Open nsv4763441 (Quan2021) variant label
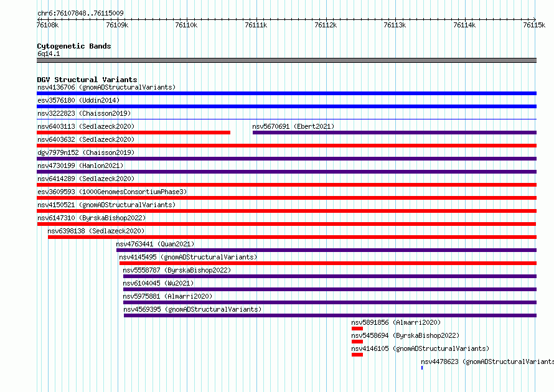Image resolution: width=554 pixels, height=392 pixels. (x=155, y=244)
